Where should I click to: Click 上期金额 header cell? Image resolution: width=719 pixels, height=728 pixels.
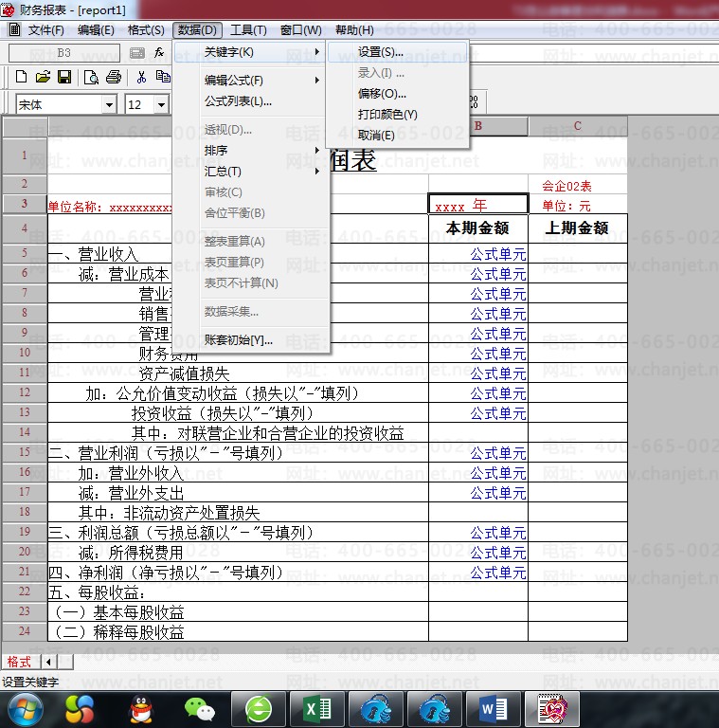point(578,227)
